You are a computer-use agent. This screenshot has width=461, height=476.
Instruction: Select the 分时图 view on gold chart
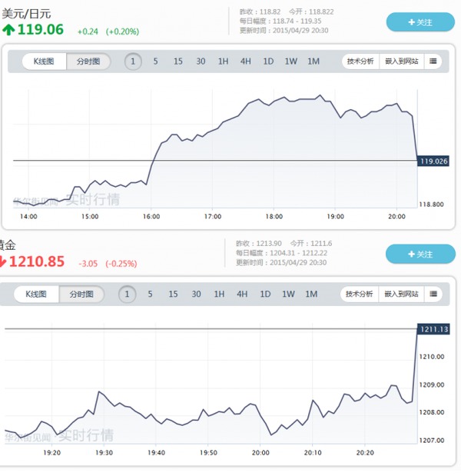81,294
